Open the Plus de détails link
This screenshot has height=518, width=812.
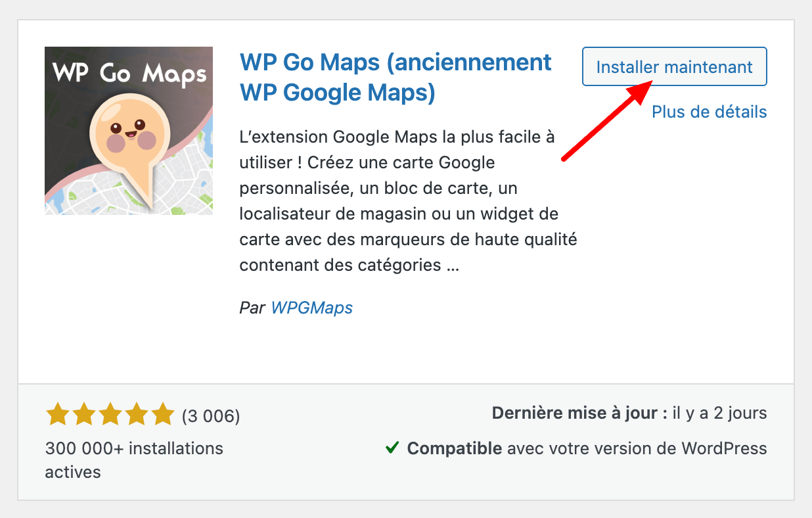709,112
